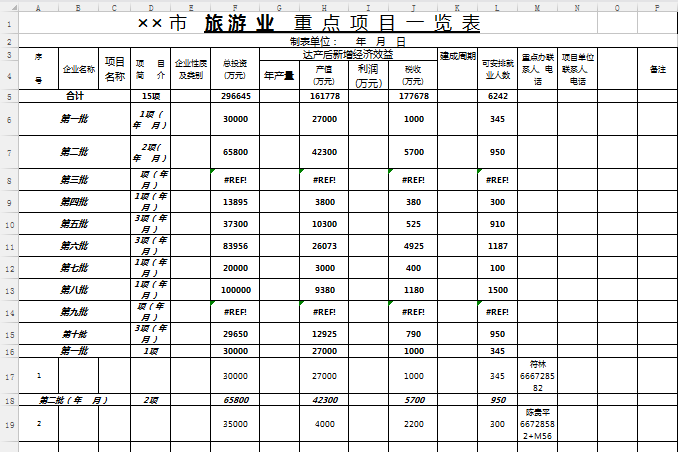Click the 83956 cell for 第六批
This screenshot has height=452, width=678.
pos(235,246)
